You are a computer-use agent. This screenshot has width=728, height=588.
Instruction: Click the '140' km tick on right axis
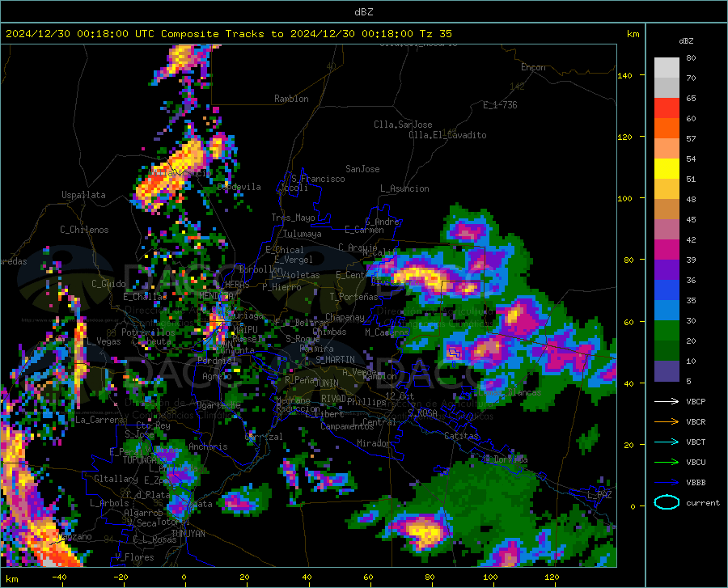point(624,75)
